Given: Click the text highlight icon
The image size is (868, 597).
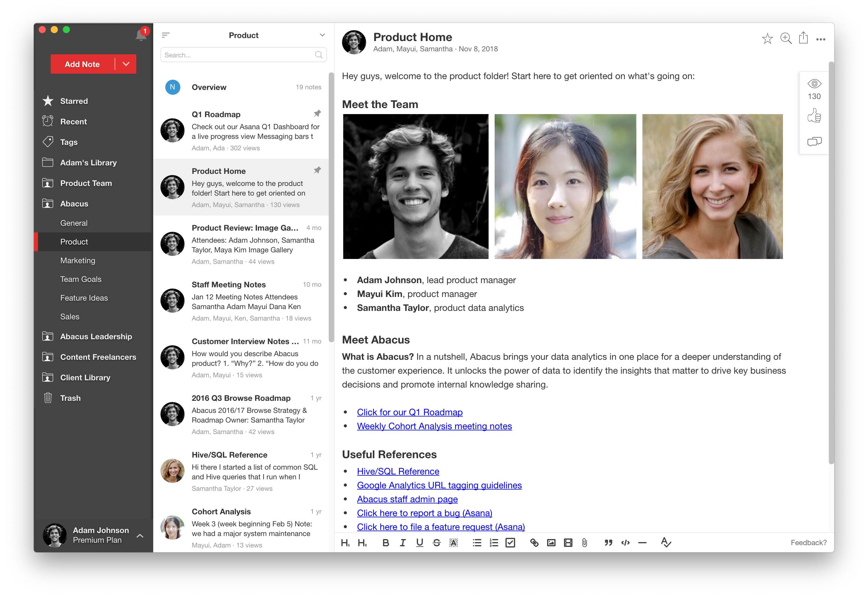Looking at the screenshot, I should (453, 543).
